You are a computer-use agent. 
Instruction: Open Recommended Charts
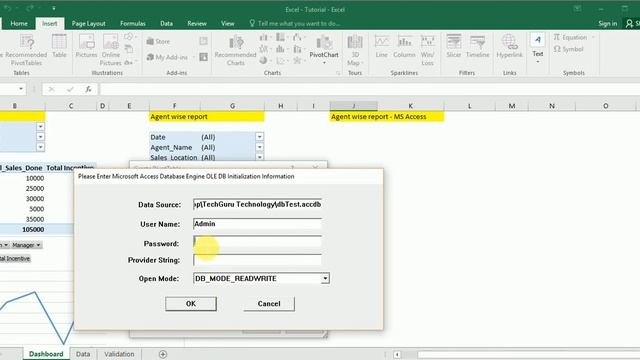pos(236,50)
